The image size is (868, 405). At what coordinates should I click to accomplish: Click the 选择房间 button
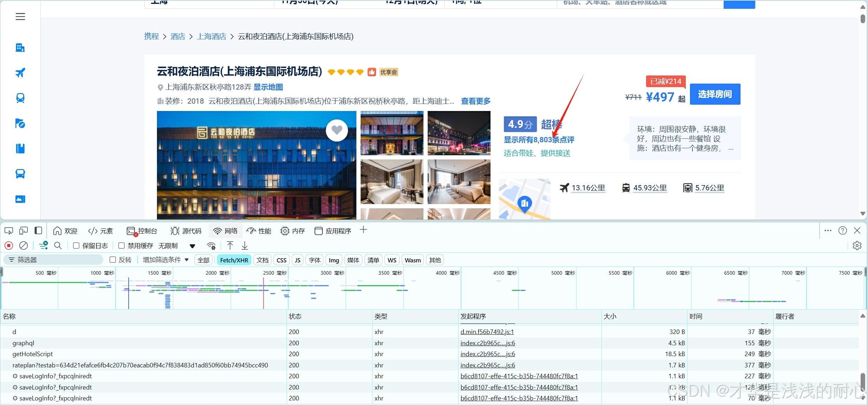tap(715, 94)
